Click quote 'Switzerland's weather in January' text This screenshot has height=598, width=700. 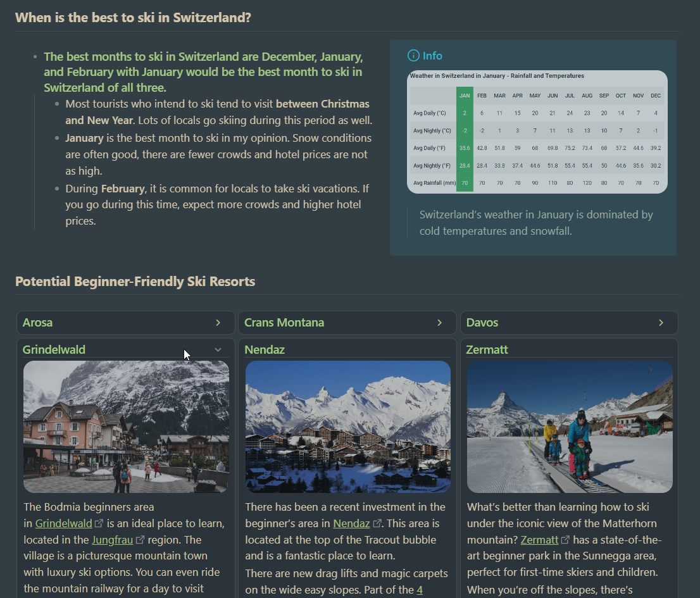pos(536,223)
